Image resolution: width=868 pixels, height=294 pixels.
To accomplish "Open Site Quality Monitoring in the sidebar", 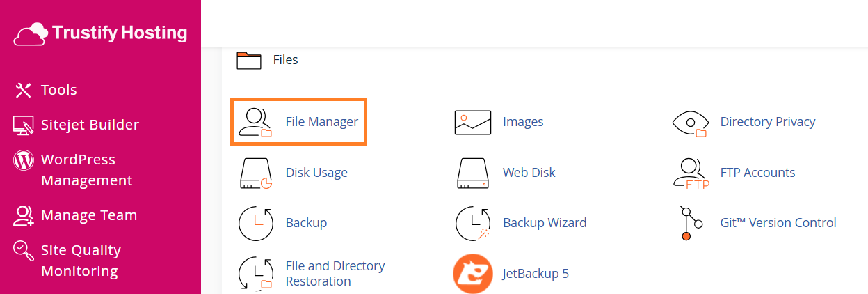I will pyautogui.click(x=81, y=261).
